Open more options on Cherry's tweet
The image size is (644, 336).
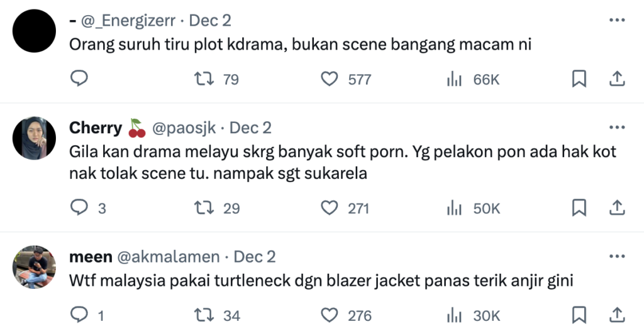click(x=618, y=128)
